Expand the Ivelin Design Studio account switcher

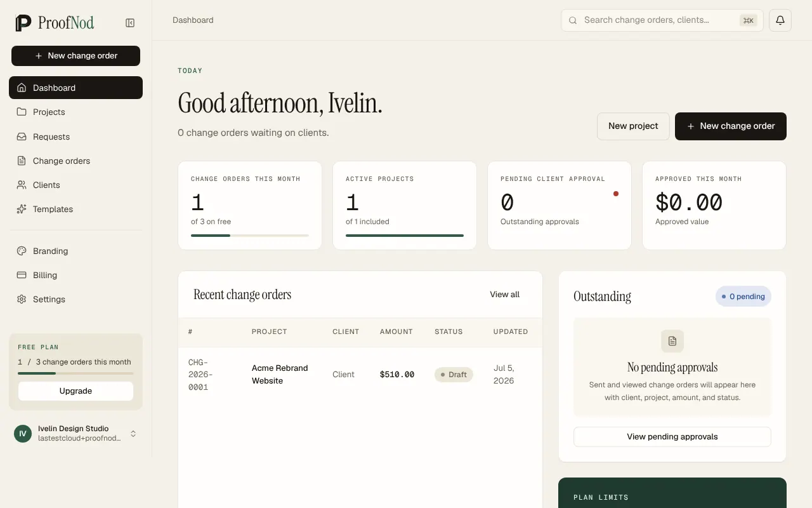pos(133,434)
